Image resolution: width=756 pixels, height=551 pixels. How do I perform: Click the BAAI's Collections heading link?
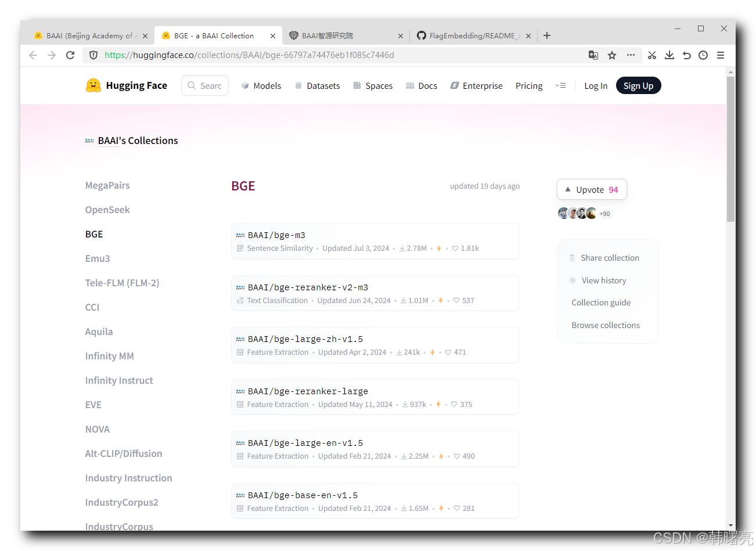tap(138, 141)
